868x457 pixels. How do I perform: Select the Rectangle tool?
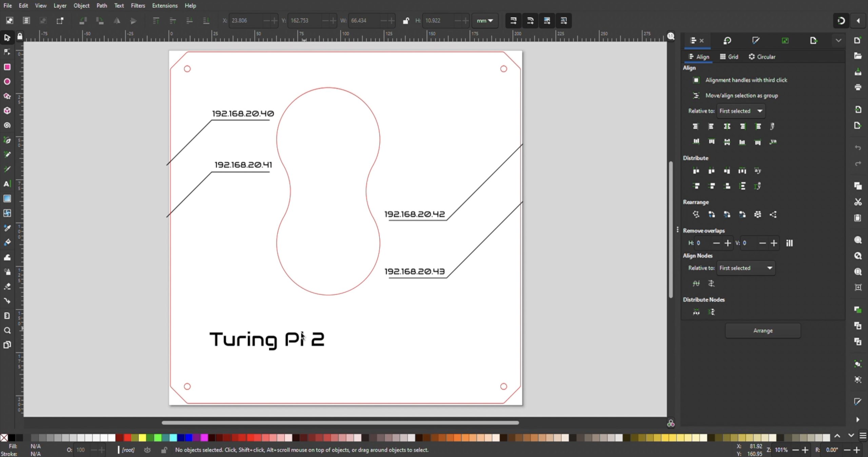(x=7, y=67)
